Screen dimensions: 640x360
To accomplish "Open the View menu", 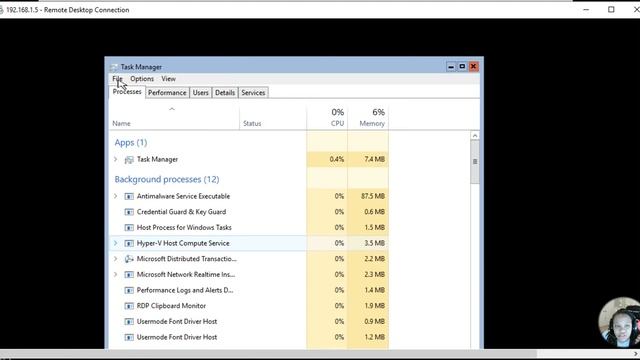I will pos(168,79).
